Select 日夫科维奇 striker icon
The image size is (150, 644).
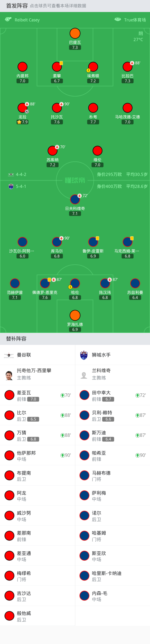click(x=75, y=199)
